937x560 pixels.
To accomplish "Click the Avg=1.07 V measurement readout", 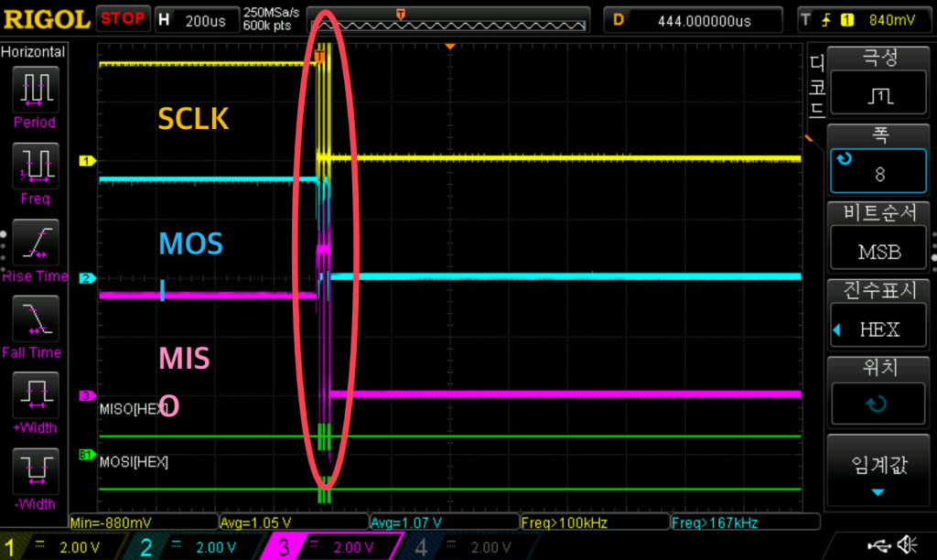I will (445, 522).
